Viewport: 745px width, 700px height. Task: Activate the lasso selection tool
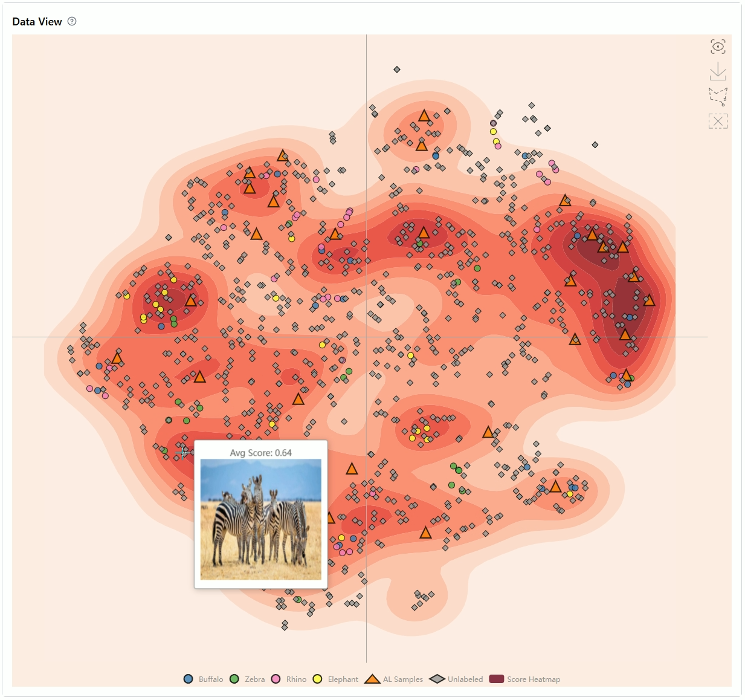(x=718, y=96)
